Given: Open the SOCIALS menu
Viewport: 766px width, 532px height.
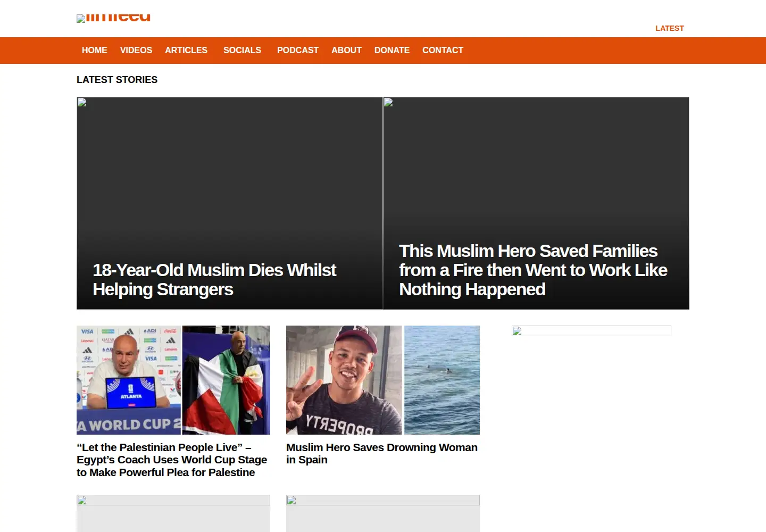Looking at the screenshot, I should [x=242, y=50].
